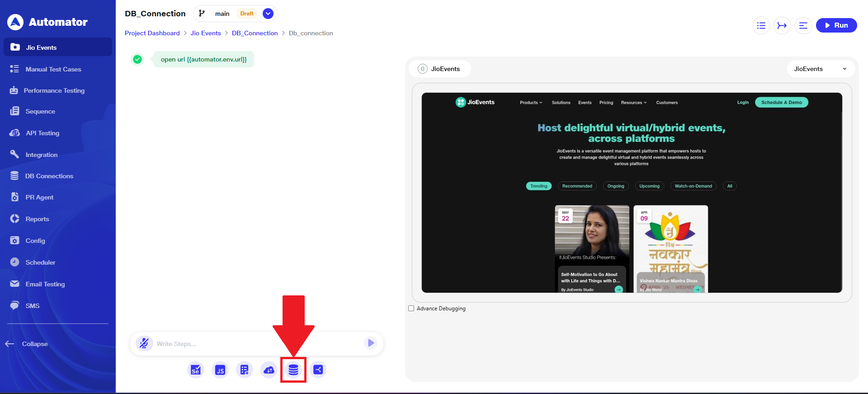Click the JS script icon
This screenshot has height=394, width=868.
(220, 370)
